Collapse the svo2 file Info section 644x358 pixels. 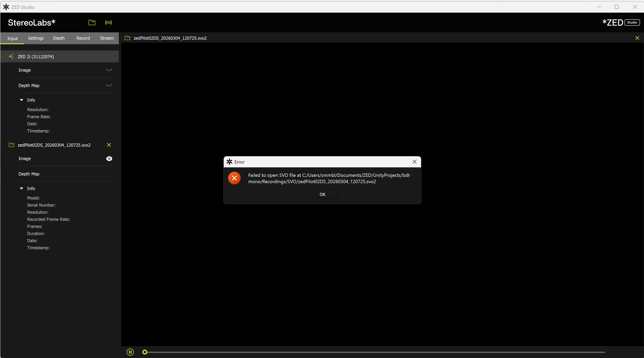coord(22,188)
